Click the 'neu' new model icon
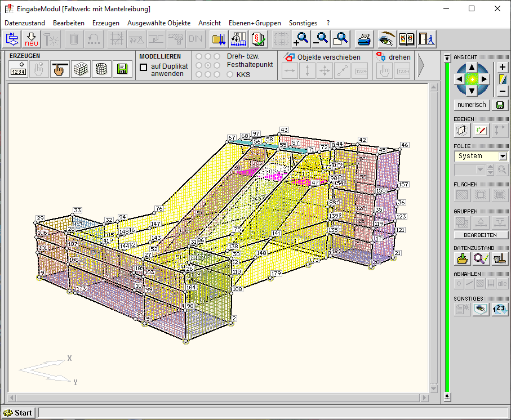Image resolution: width=511 pixels, height=420 pixels. pos(32,39)
